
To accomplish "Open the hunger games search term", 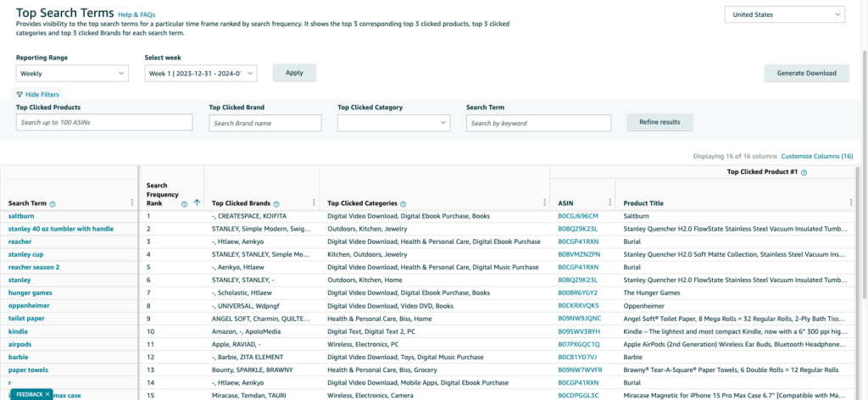I will [x=31, y=292].
